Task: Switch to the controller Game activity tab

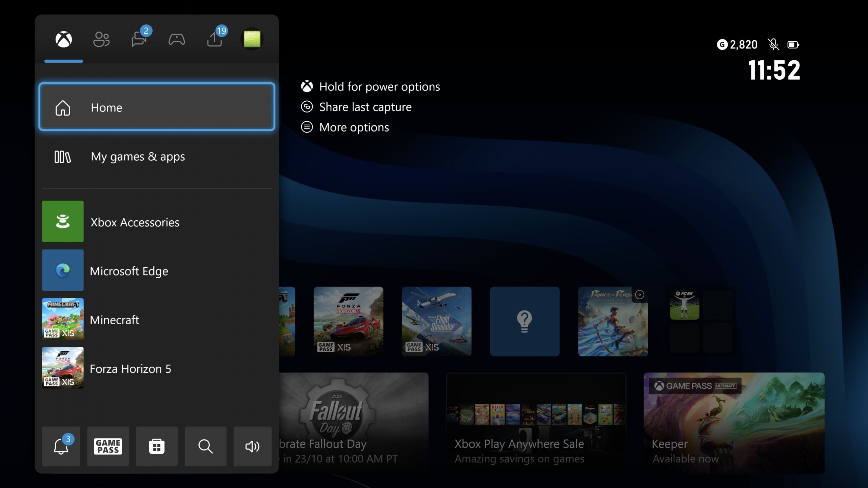Action: (x=177, y=39)
